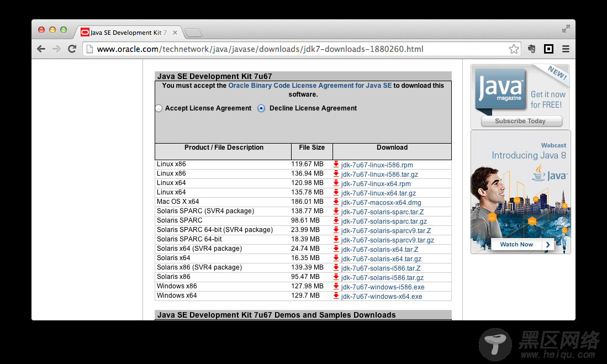Select the Accept License Agreement radio button
Viewport: 607px width, 364px height.
tap(159, 108)
